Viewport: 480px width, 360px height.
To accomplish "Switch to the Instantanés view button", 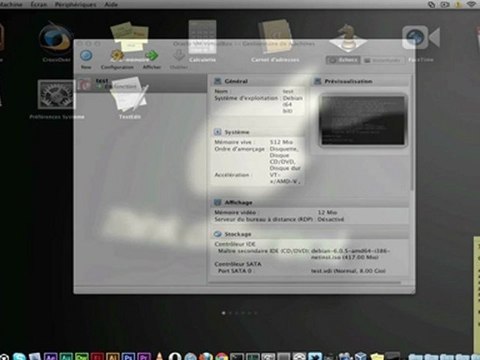I will (382, 60).
